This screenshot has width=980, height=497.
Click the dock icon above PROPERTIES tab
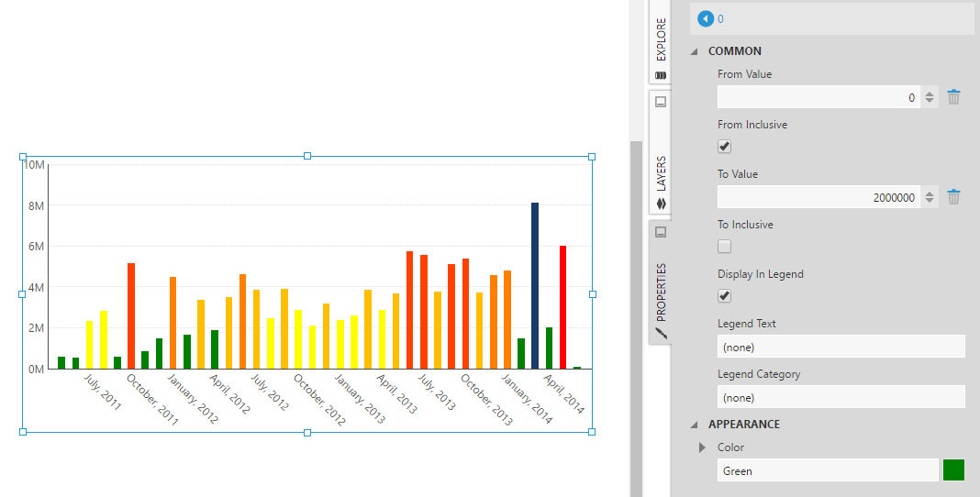(660, 232)
